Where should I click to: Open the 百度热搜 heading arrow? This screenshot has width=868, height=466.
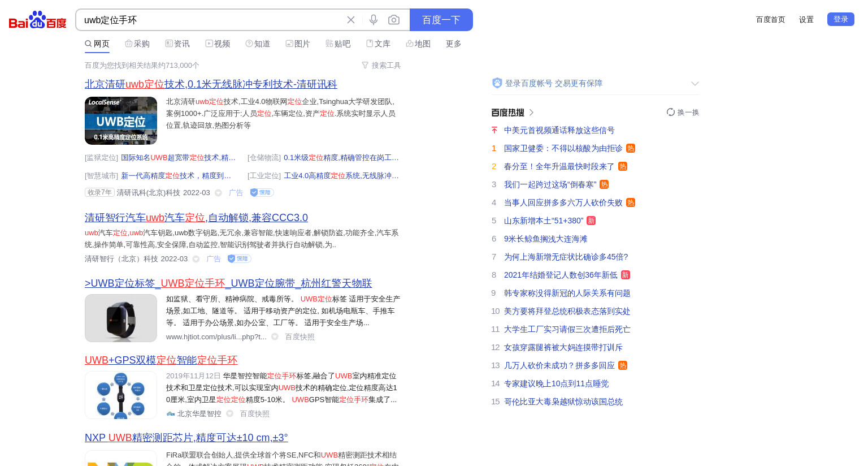pyautogui.click(x=531, y=113)
